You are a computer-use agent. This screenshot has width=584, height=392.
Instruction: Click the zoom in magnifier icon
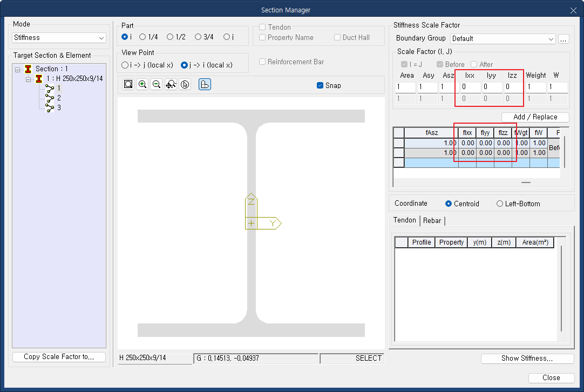coord(142,85)
